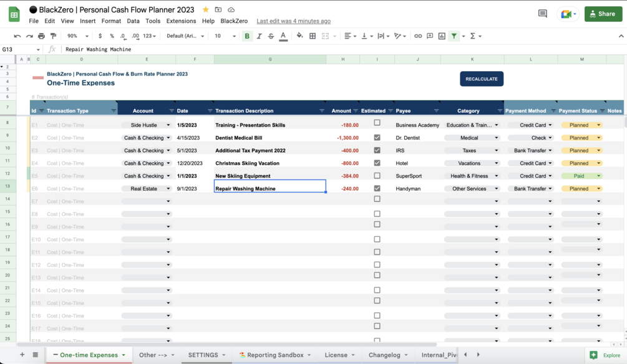Uncheck Estimated for Repair Washing Machine

377,188
